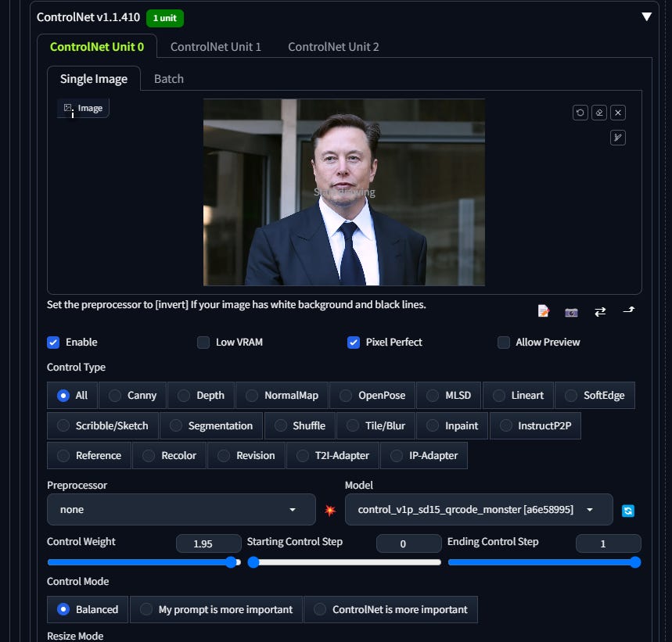
Task: Send image dimensions using the upward arrow icon
Action: 628,311
